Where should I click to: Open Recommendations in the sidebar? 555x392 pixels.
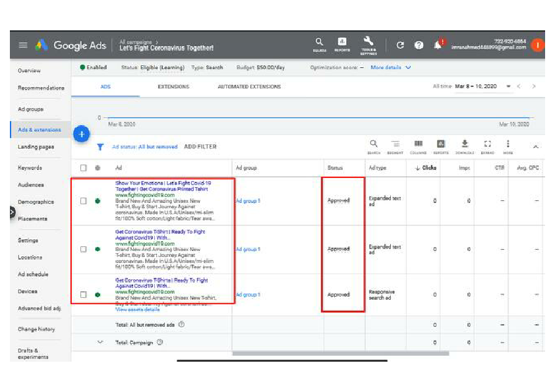click(41, 88)
